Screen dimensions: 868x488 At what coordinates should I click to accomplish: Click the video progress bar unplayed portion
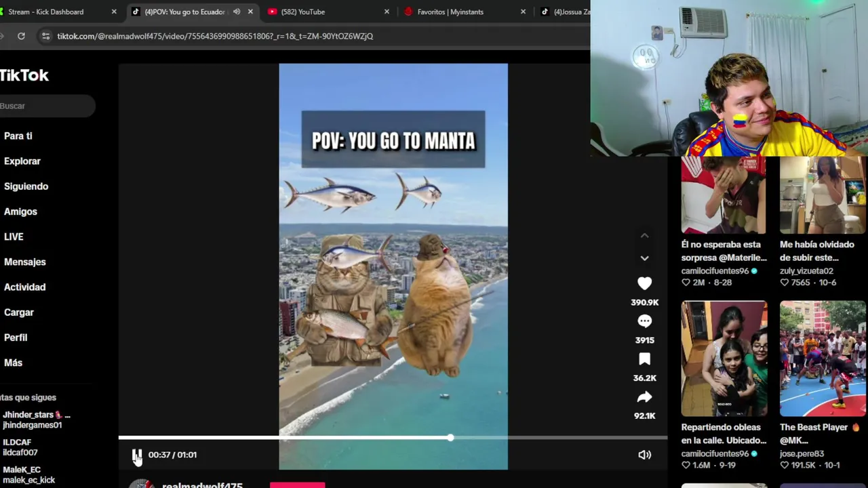(x=559, y=438)
